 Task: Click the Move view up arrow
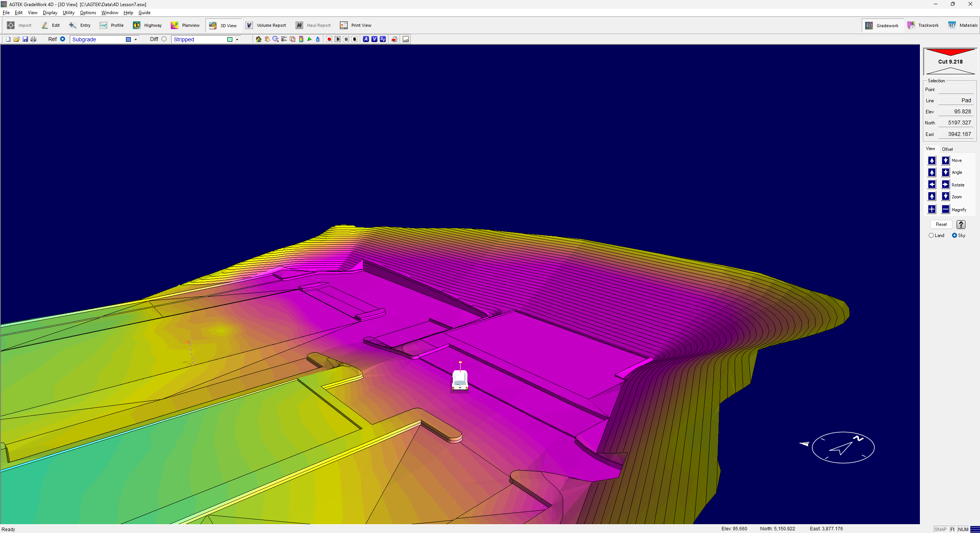pyautogui.click(x=932, y=160)
